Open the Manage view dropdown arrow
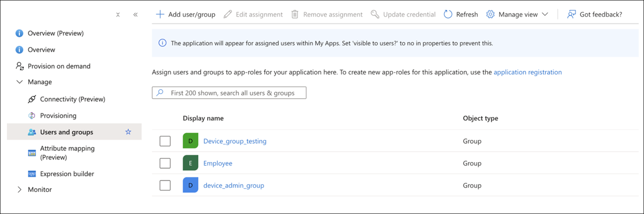The width and height of the screenshot is (644, 214). point(545,14)
